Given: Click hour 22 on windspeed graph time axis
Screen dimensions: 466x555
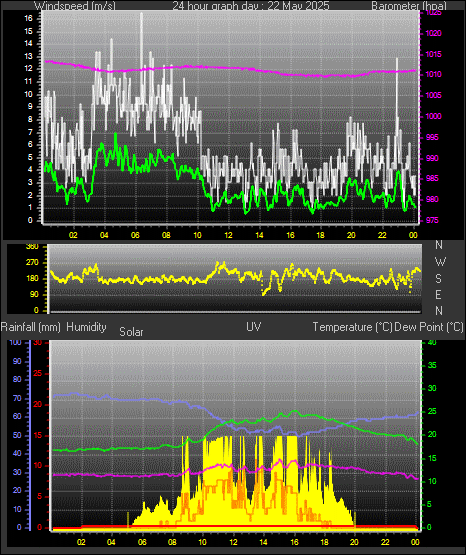Looking at the screenshot, I should (382, 235).
